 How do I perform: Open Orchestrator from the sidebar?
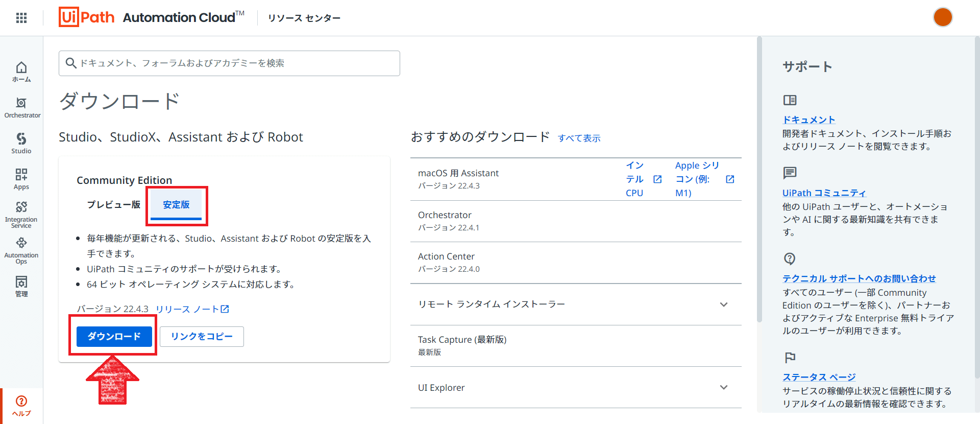point(22,108)
